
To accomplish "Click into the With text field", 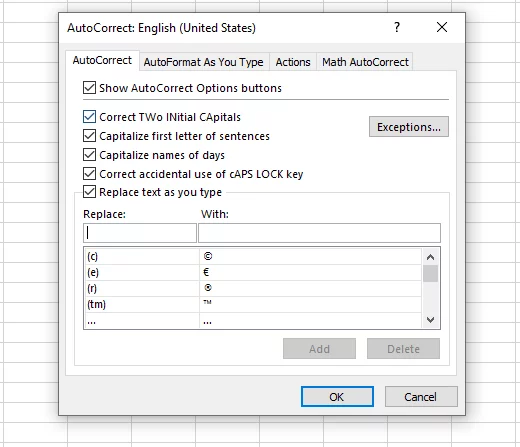I will [x=319, y=233].
